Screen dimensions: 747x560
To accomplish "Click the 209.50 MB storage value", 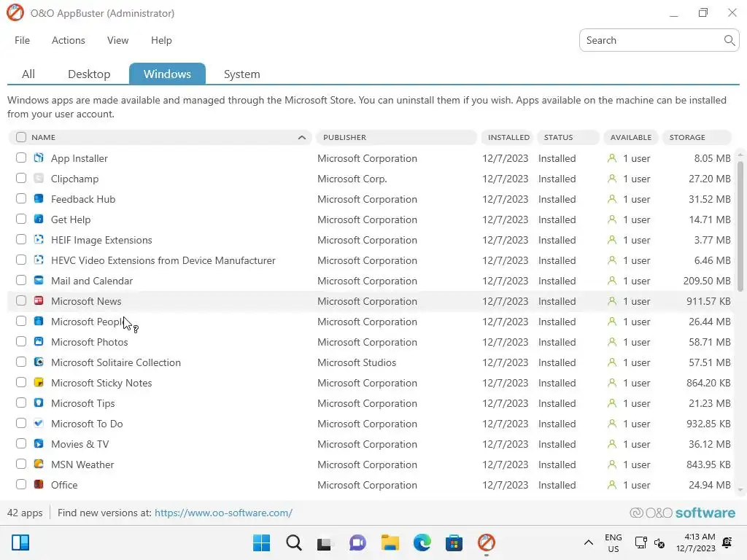I will tap(706, 281).
